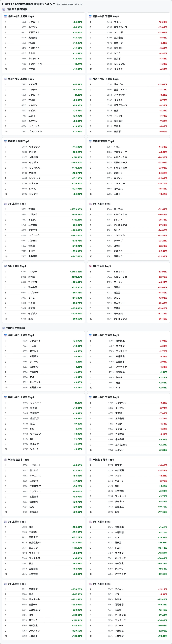The width and height of the screenshot is (172, 644).
Task: Click the +1073.90% value for 古河電
Action: [x=76, y=209]
